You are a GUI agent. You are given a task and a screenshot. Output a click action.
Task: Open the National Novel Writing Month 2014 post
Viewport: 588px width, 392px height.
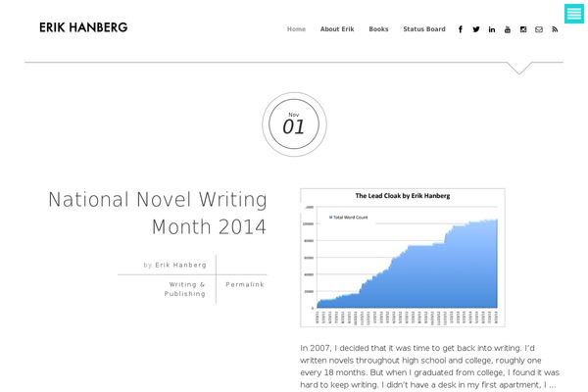(x=158, y=213)
